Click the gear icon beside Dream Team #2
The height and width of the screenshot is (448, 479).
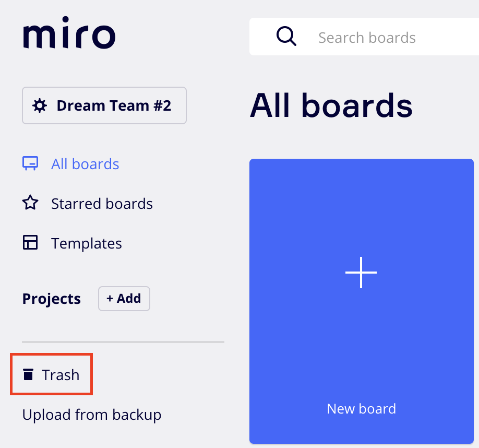[39, 105]
